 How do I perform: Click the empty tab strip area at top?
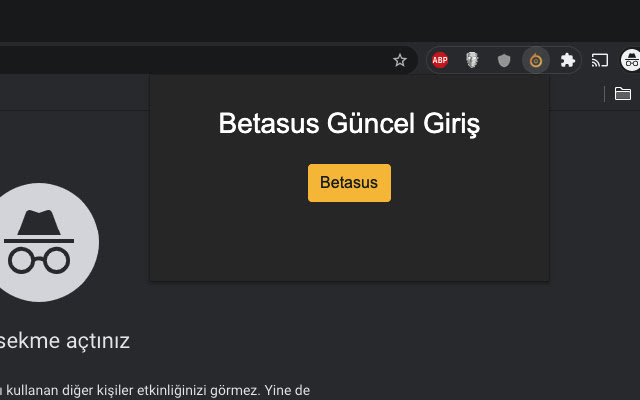tap(300, 20)
